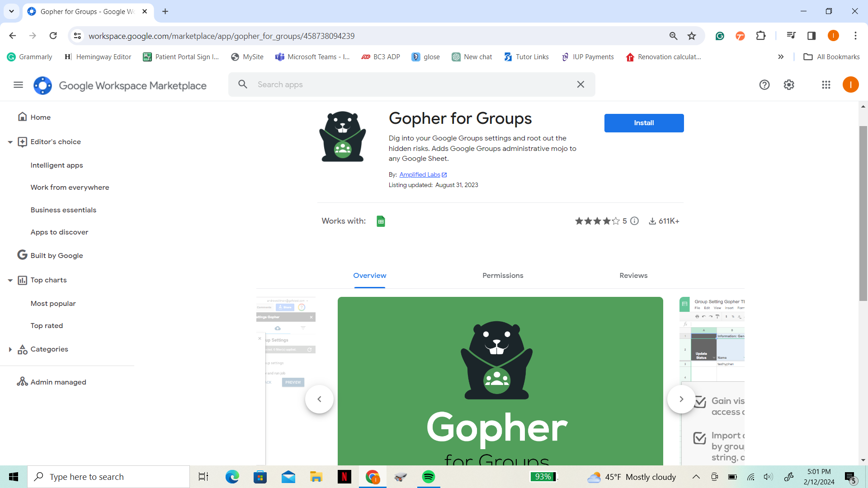Select Admin managed apps
The width and height of the screenshot is (868, 488).
[58, 382]
